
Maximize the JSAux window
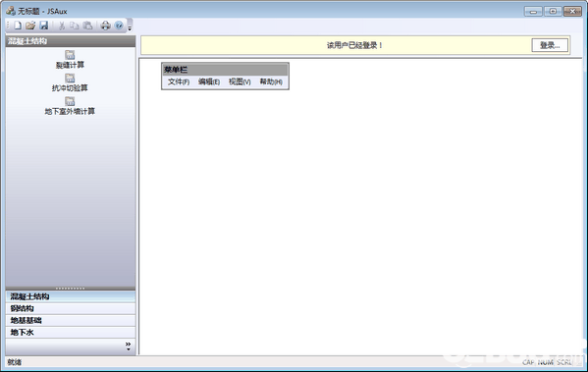(553, 11)
